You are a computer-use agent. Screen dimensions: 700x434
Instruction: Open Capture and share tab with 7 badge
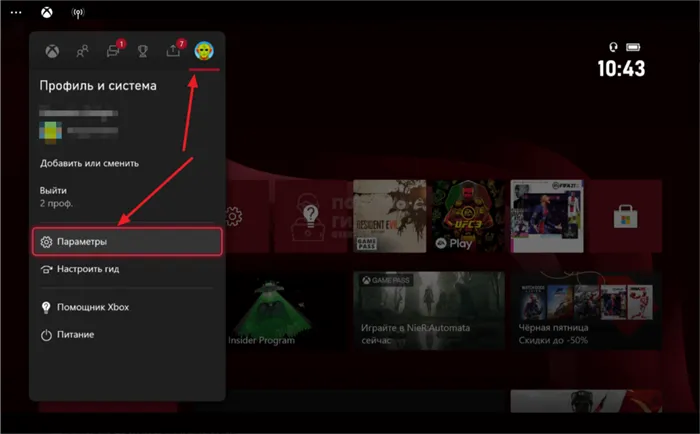tap(175, 50)
